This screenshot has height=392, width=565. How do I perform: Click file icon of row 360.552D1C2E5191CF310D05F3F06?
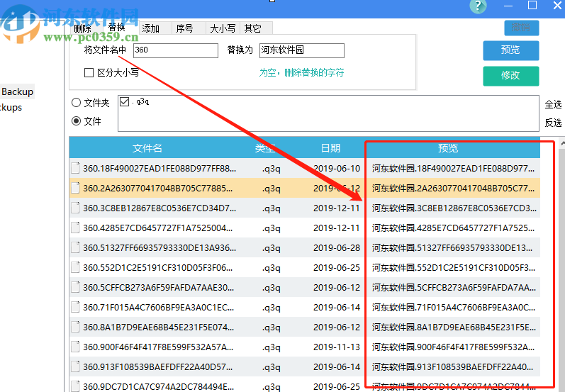[x=75, y=267]
